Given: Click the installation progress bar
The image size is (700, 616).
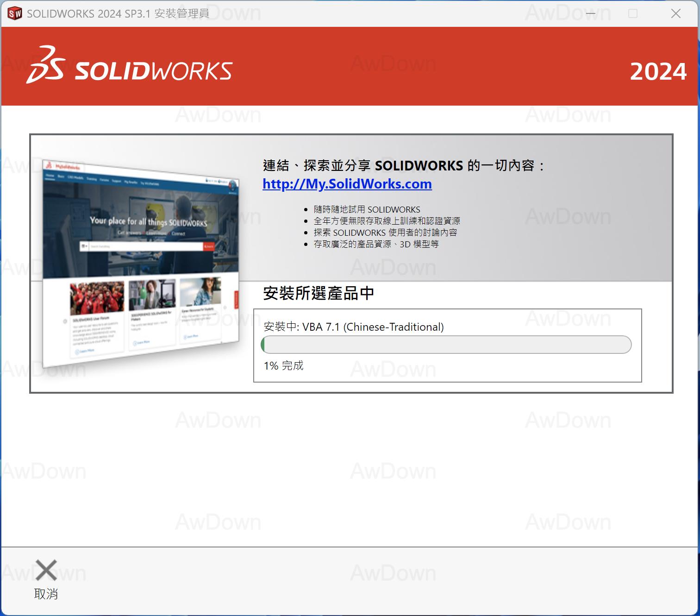Looking at the screenshot, I should [446, 345].
